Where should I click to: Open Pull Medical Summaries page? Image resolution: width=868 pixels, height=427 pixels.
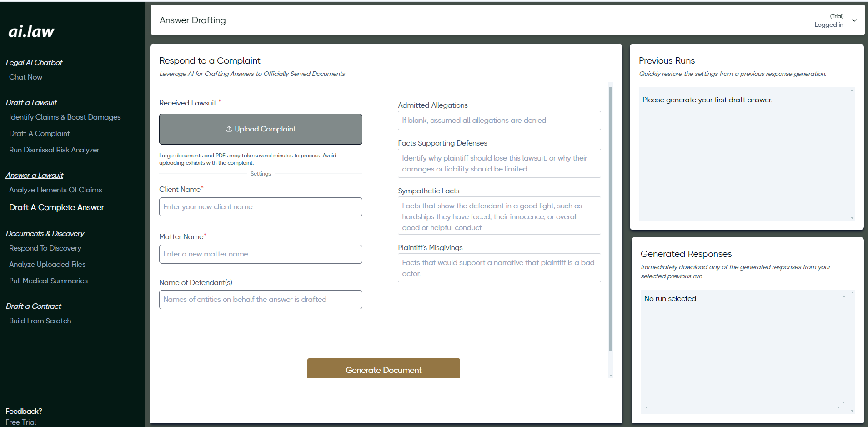point(48,281)
